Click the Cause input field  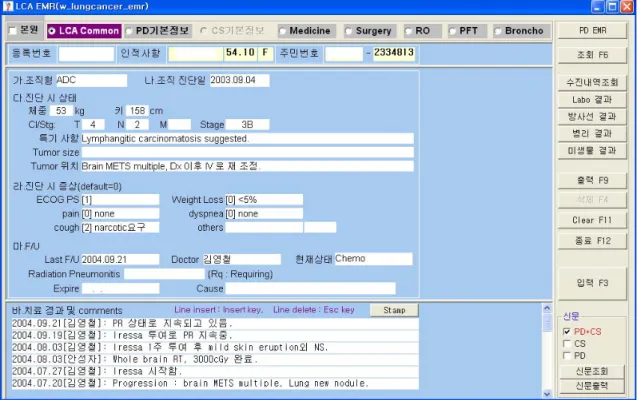coord(310,288)
